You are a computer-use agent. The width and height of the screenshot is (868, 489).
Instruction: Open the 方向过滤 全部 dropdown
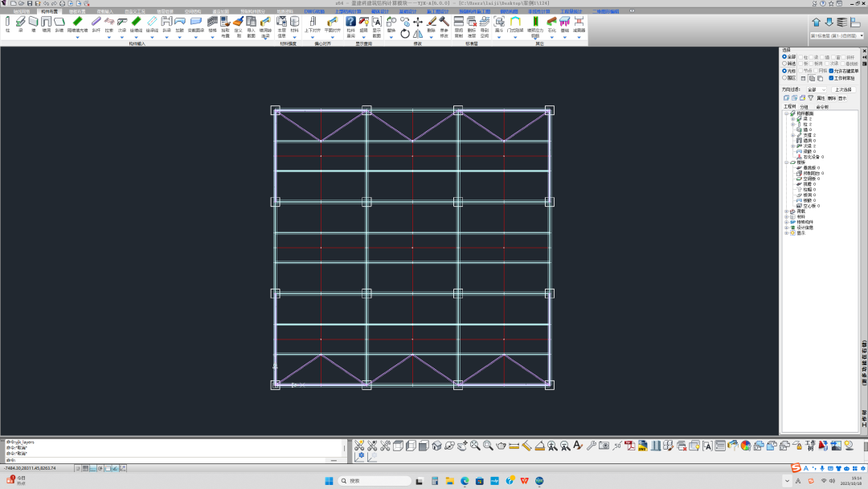click(x=816, y=89)
